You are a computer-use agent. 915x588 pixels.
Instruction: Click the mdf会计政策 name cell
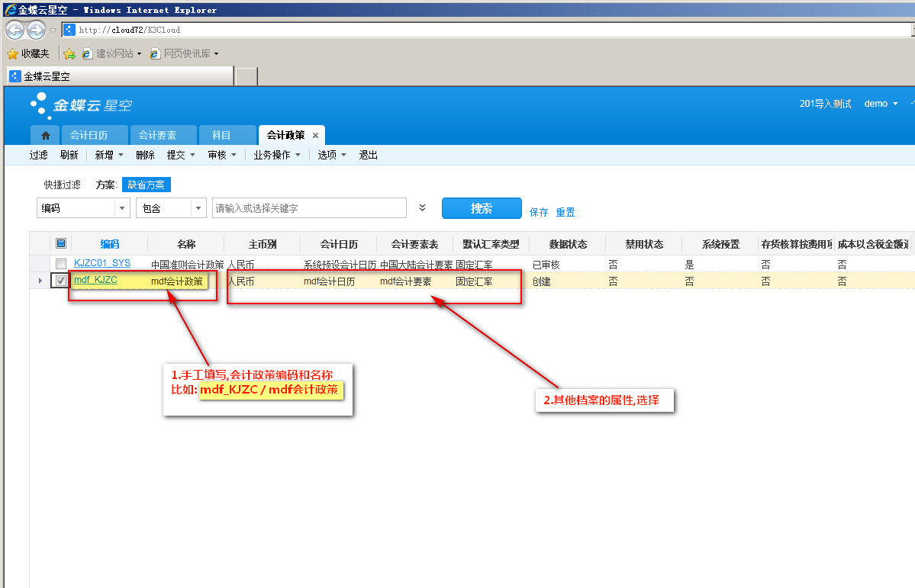pos(177,281)
